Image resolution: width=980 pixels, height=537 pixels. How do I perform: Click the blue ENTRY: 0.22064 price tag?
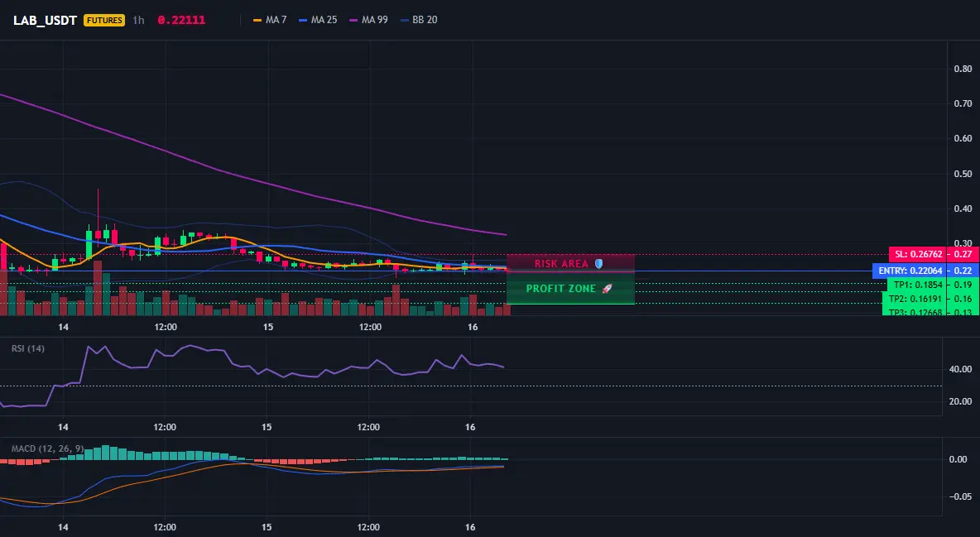click(x=910, y=271)
